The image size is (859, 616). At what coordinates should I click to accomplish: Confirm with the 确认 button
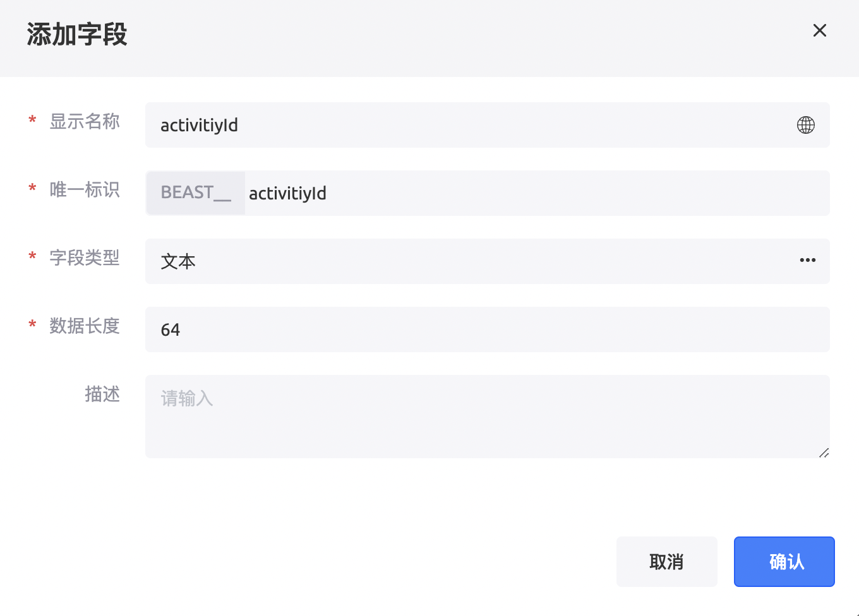click(784, 562)
